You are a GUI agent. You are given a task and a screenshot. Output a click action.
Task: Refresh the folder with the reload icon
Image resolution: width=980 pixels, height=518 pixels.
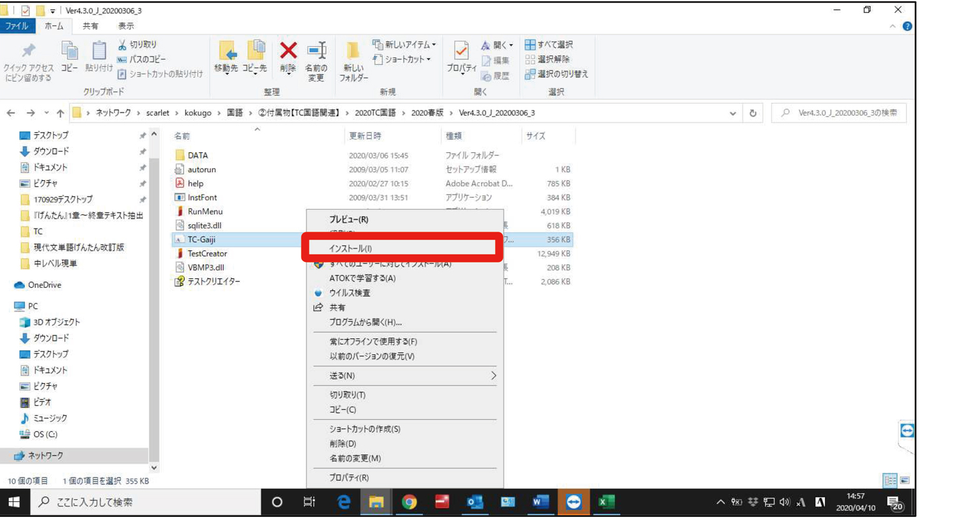[753, 113]
